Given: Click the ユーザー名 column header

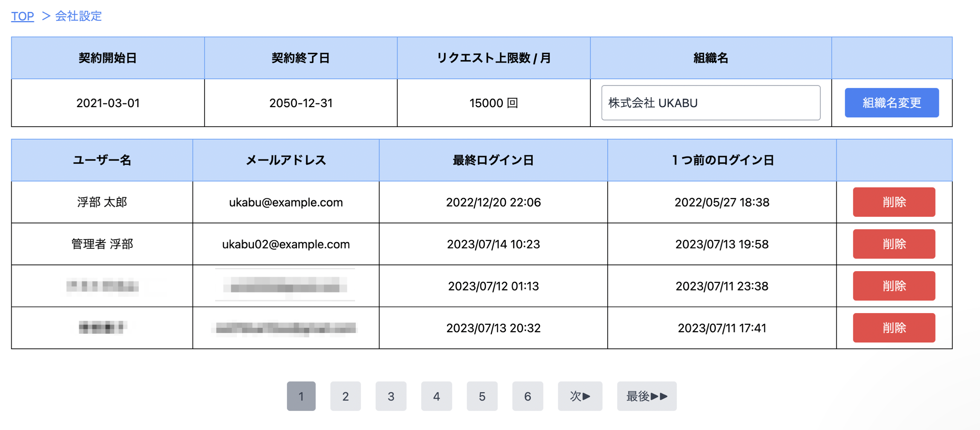Looking at the screenshot, I should [x=102, y=160].
